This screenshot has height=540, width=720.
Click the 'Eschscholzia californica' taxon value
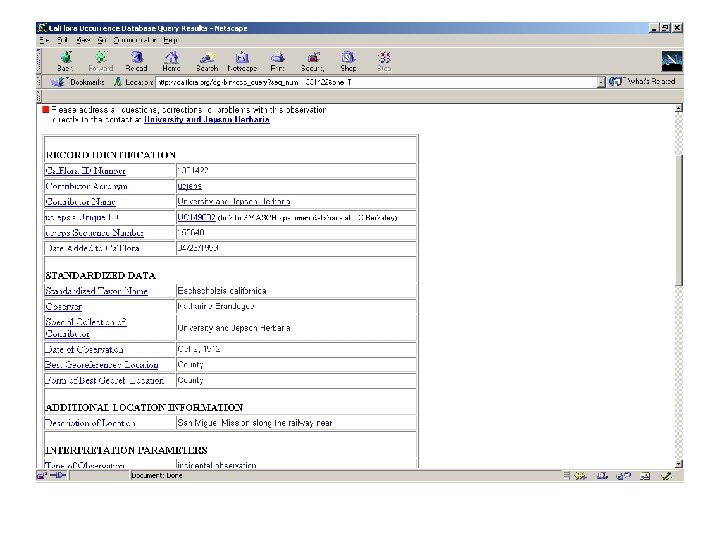pos(222,291)
